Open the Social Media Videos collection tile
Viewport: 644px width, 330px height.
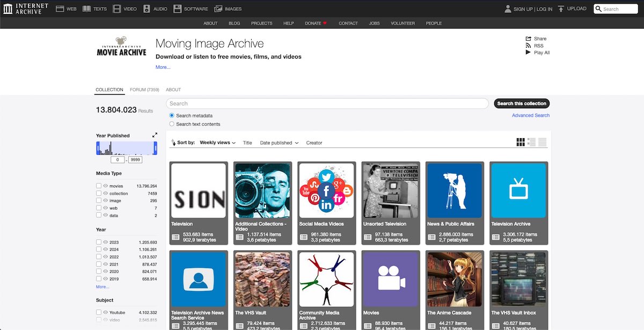[326, 203]
